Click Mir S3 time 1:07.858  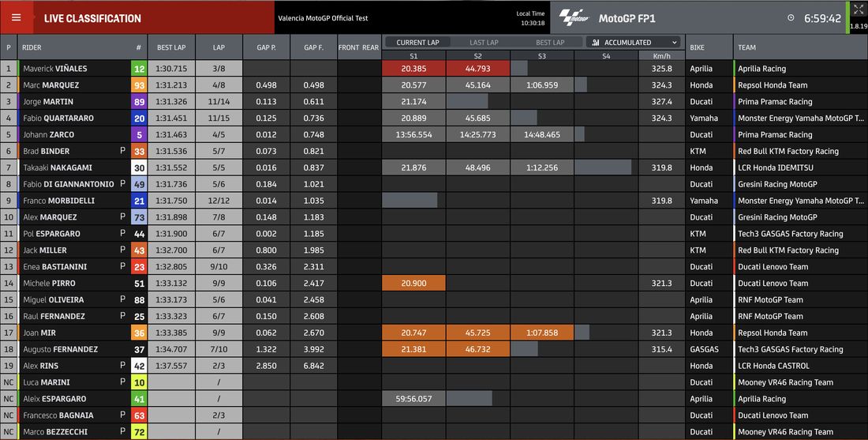pyautogui.click(x=542, y=333)
